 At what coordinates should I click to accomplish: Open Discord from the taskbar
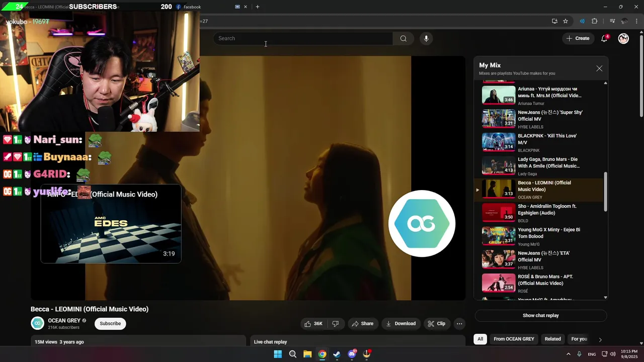pyautogui.click(x=352, y=354)
